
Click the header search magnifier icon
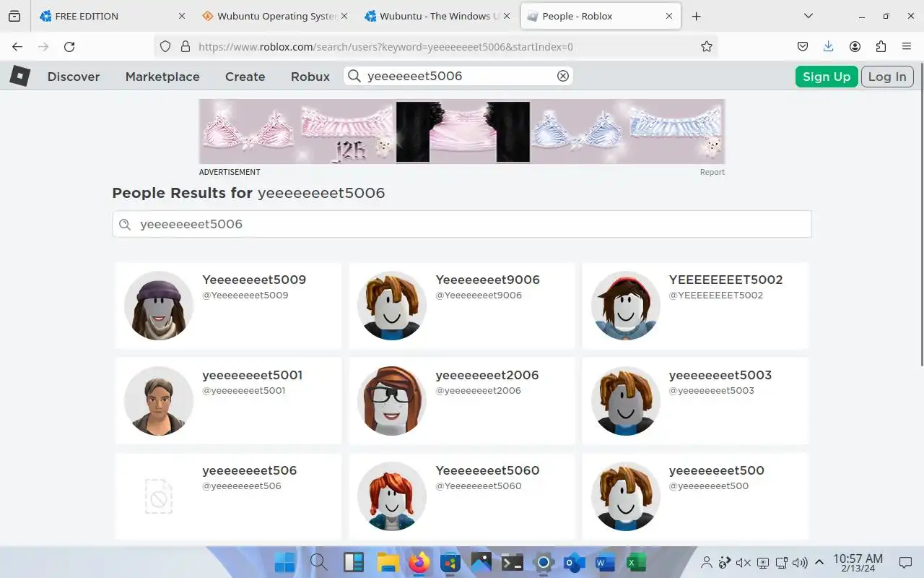(x=354, y=76)
